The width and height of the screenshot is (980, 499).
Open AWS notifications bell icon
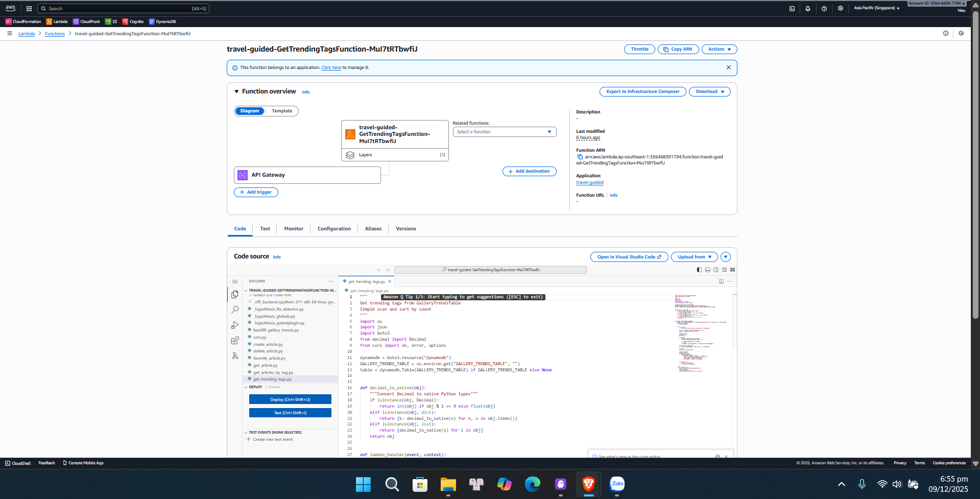click(x=807, y=8)
